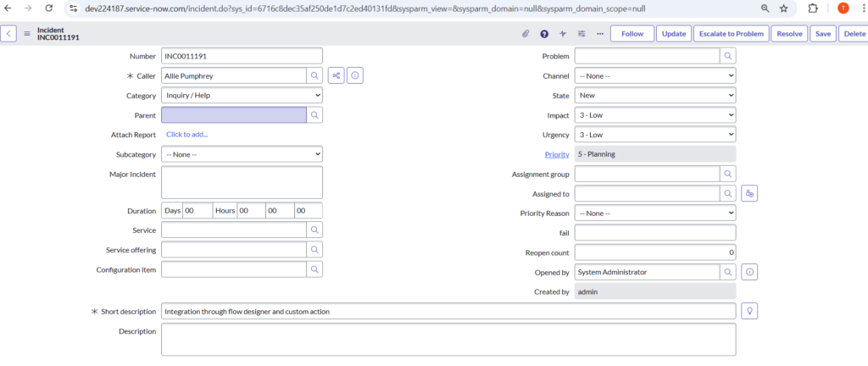Screen dimensions: 868x366
Task: Open the Assignment group lookup magnifier
Action: click(x=727, y=174)
